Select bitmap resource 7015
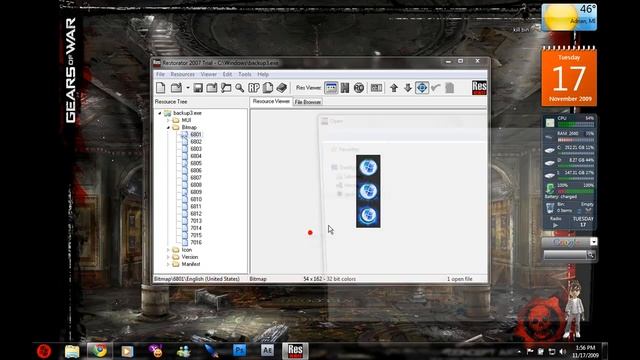 tap(196, 235)
